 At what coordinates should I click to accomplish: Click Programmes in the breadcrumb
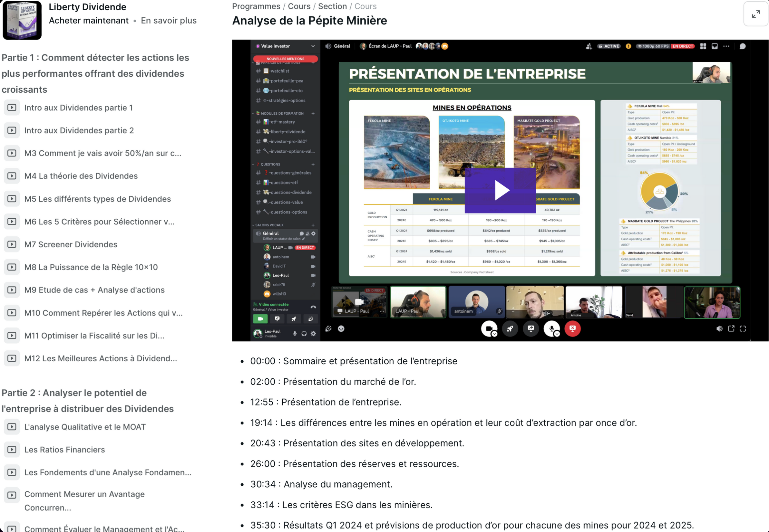256,6
